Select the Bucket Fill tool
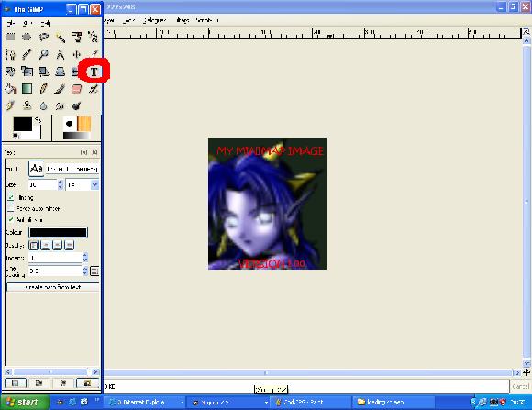532x410 pixels. (x=10, y=89)
